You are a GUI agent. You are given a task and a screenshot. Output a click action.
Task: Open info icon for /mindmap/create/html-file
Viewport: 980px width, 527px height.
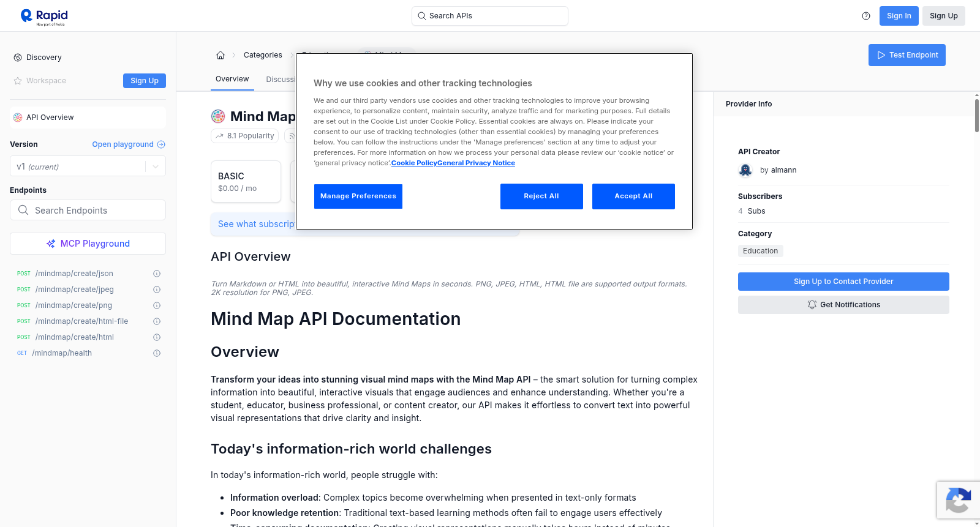click(x=157, y=321)
